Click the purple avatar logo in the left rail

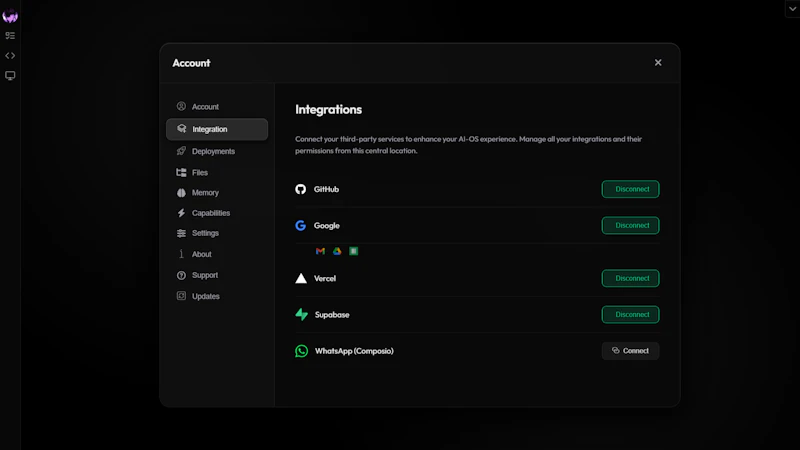click(x=10, y=16)
